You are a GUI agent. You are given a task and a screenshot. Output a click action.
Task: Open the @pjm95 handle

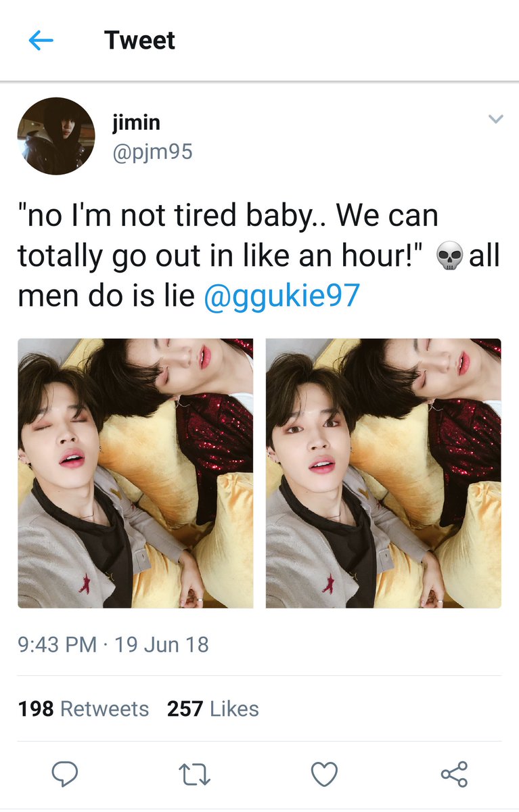point(152,152)
